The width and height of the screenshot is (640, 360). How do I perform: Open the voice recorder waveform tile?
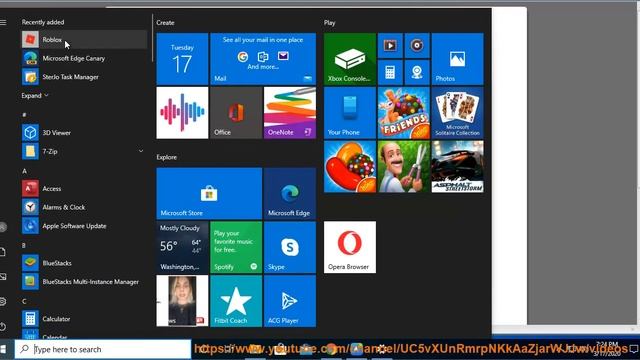tap(182, 113)
